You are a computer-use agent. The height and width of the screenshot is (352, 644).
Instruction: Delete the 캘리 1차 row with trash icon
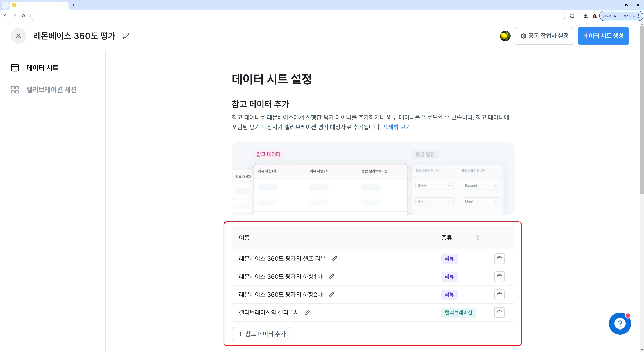499,313
